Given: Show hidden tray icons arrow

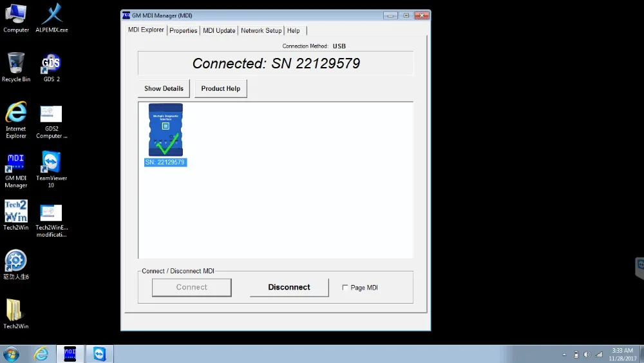Looking at the screenshot, I should click(x=564, y=355).
